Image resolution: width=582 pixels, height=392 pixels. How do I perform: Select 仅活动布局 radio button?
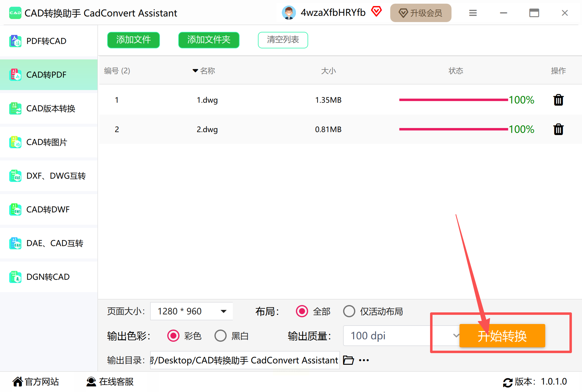tap(349, 311)
